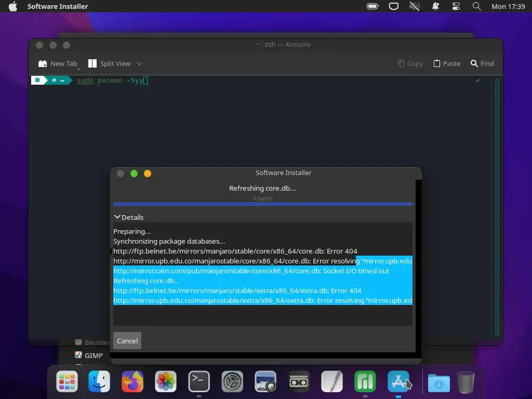Screen dimensions: 532x399
Task: Open the App Store icon in dock
Action: (x=398, y=381)
